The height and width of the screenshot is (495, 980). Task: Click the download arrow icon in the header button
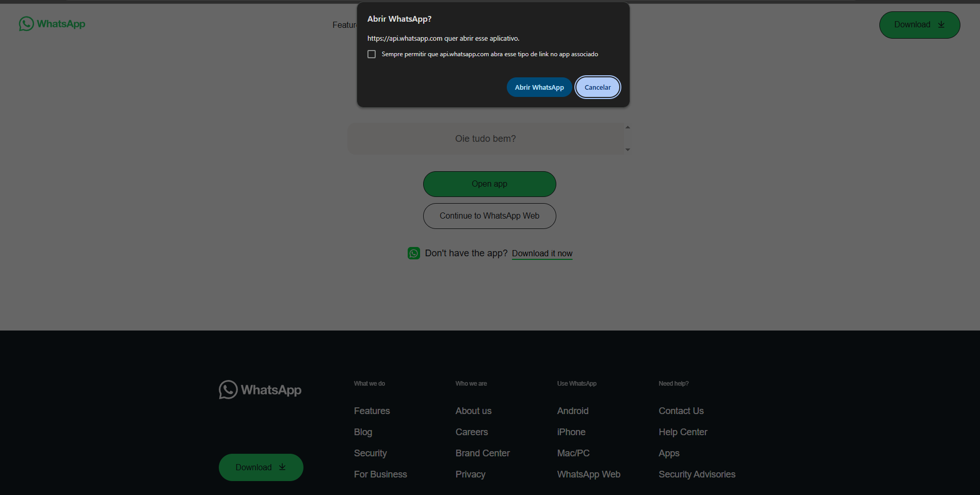pos(941,25)
